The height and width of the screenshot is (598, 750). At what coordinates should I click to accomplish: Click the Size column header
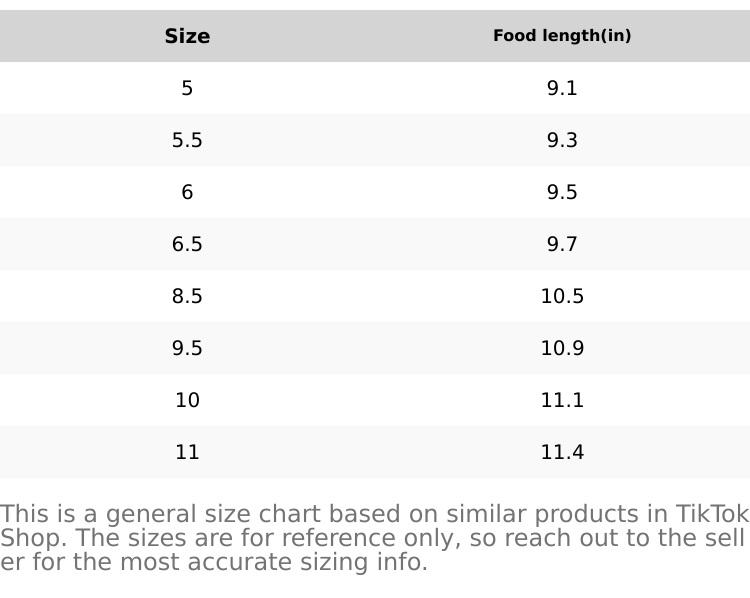pyautogui.click(x=187, y=36)
